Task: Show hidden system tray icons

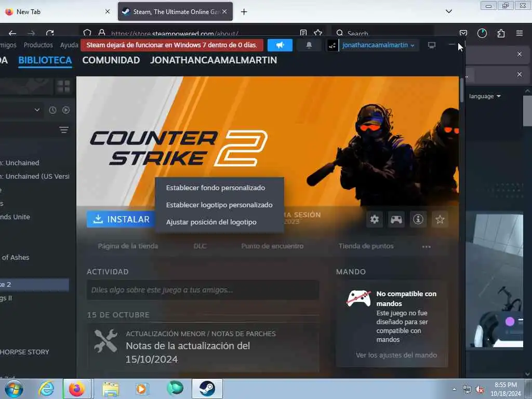Action: (455, 390)
